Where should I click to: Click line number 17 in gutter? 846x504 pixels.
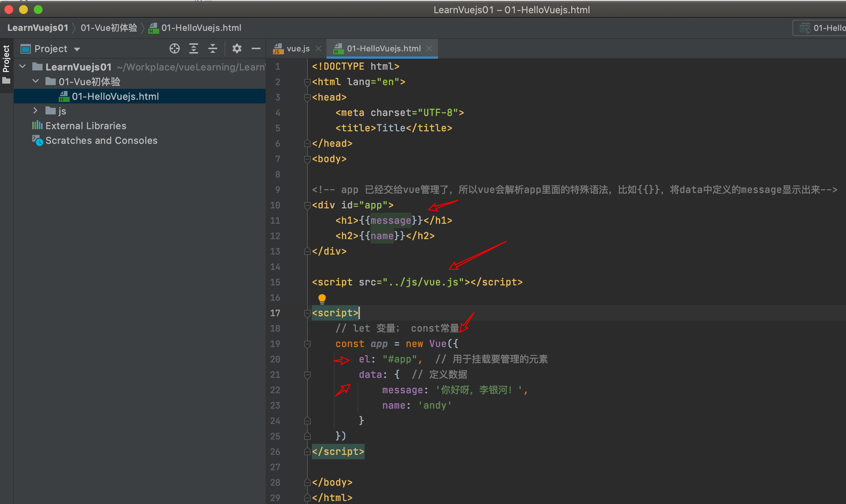tap(275, 313)
